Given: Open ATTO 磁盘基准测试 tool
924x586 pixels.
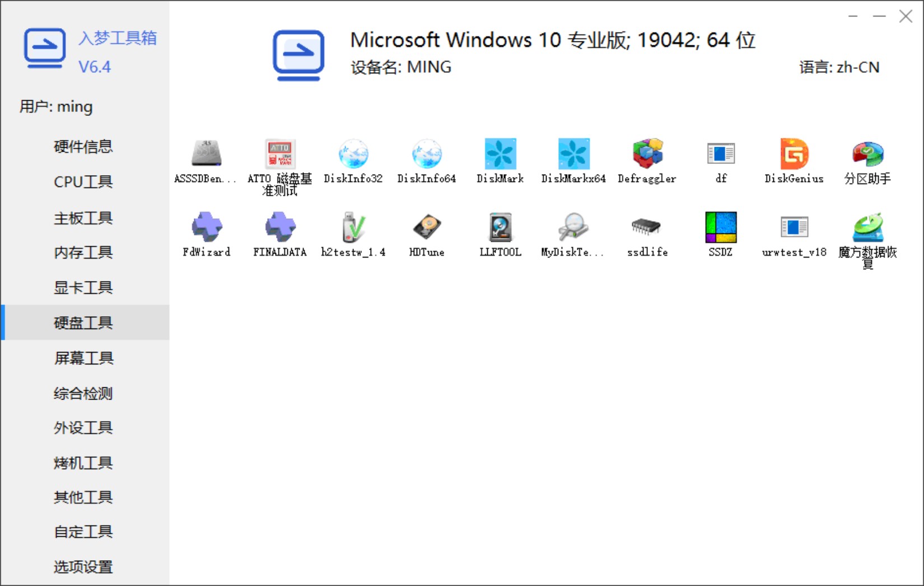Looking at the screenshot, I should [x=279, y=153].
